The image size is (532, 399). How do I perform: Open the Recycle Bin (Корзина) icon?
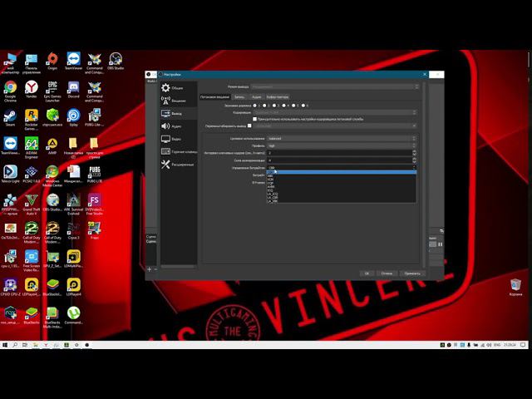(x=515, y=287)
